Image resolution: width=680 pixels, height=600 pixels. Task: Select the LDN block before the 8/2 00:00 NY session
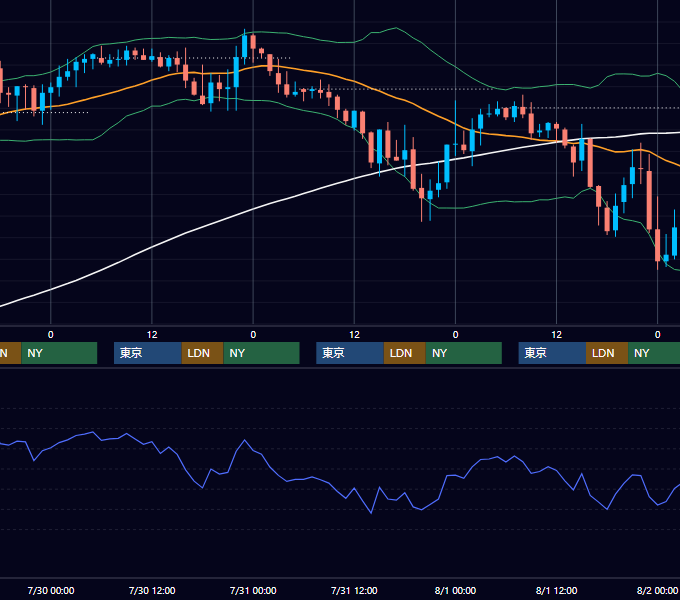point(607,353)
